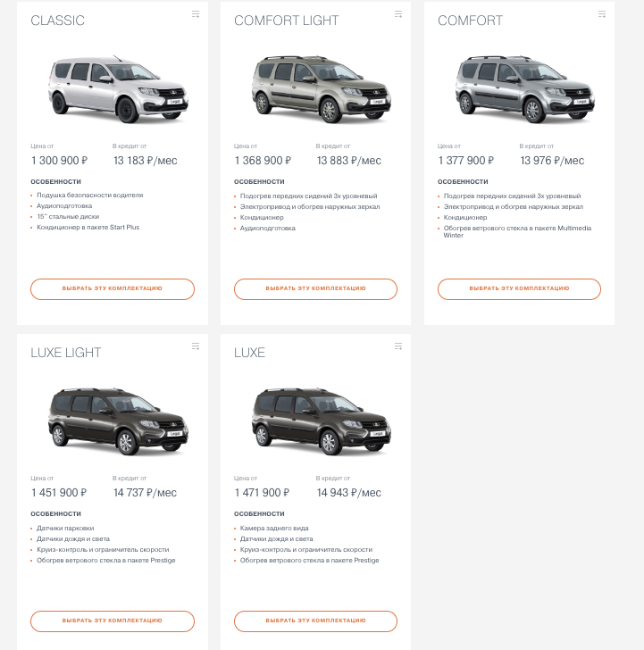Click the compare icon on the LUXE card
The height and width of the screenshot is (650, 644).
click(x=398, y=346)
